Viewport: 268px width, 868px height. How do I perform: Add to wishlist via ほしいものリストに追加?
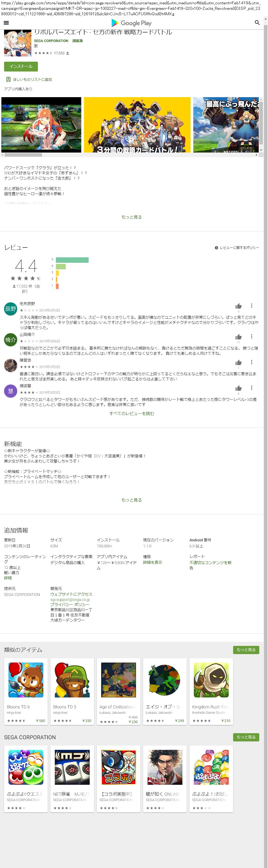32,79
